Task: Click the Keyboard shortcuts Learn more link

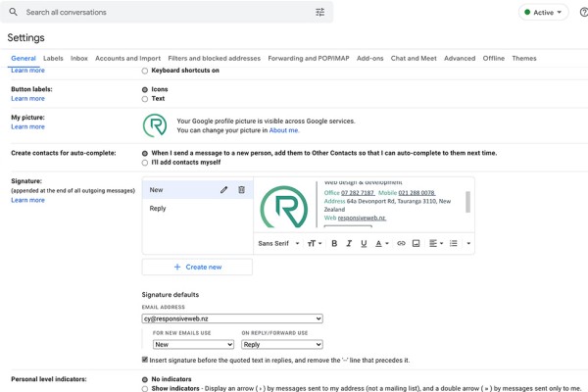Action: pyautogui.click(x=27, y=71)
